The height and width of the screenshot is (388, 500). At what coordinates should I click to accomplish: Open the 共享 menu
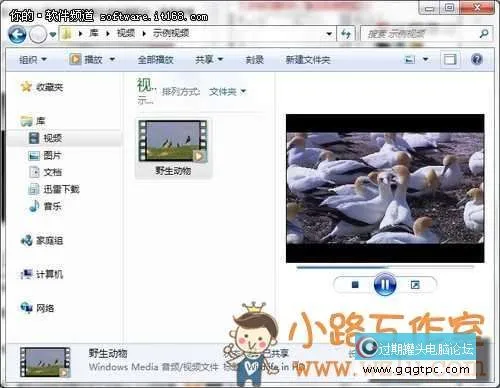pyautogui.click(x=209, y=60)
